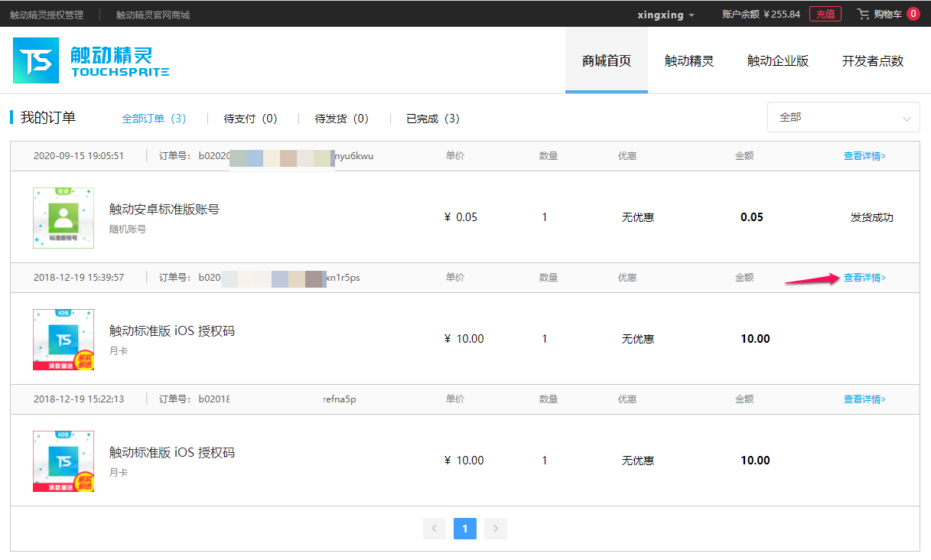Expand the 全部 filter dropdown
This screenshot has width=931, height=560.
point(844,118)
